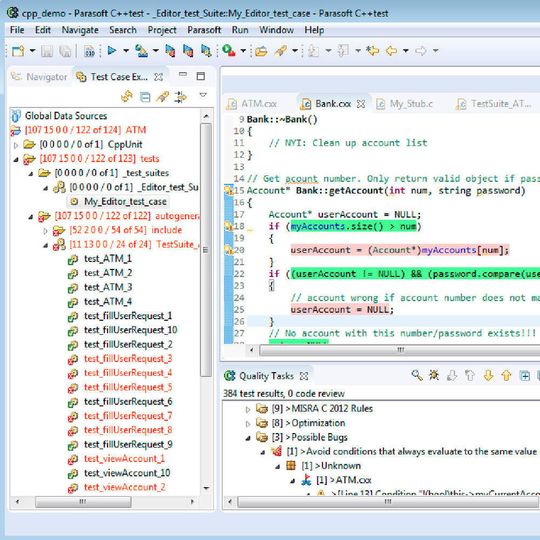Expand the MISRA C 2012 Rules category
The width and height of the screenshot is (540, 540).
[x=248, y=409]
